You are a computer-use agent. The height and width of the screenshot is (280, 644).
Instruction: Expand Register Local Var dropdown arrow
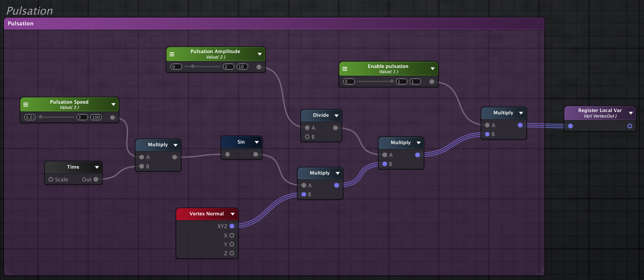631,113
